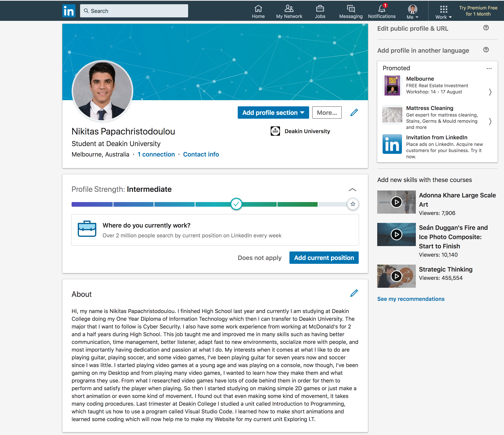Click help icon beside Edit public profile
The image size is (504, 435).
[x=486, y=28]
